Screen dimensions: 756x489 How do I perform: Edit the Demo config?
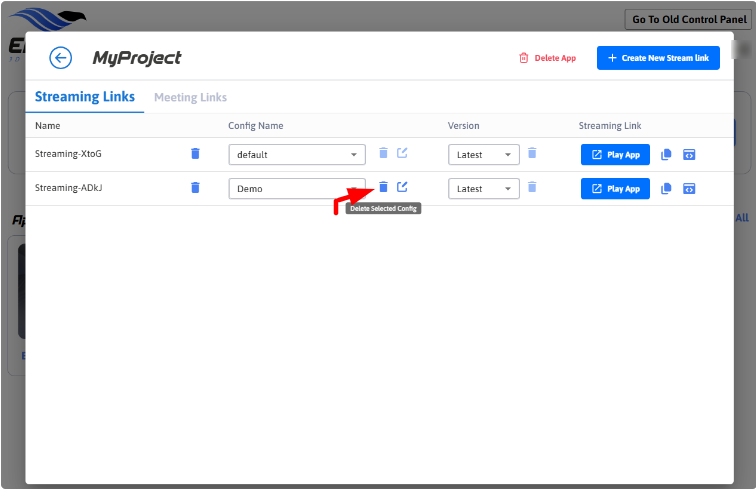click(x=402, y=187)
